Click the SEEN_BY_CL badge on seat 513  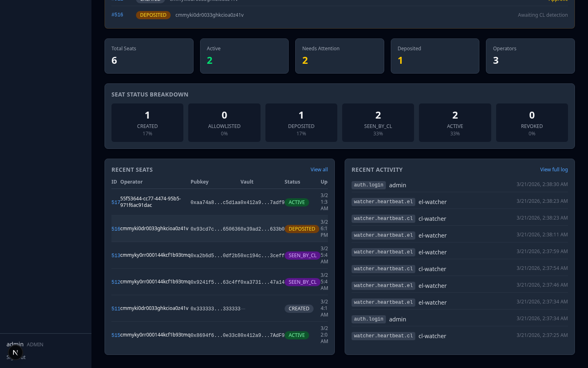303,255
